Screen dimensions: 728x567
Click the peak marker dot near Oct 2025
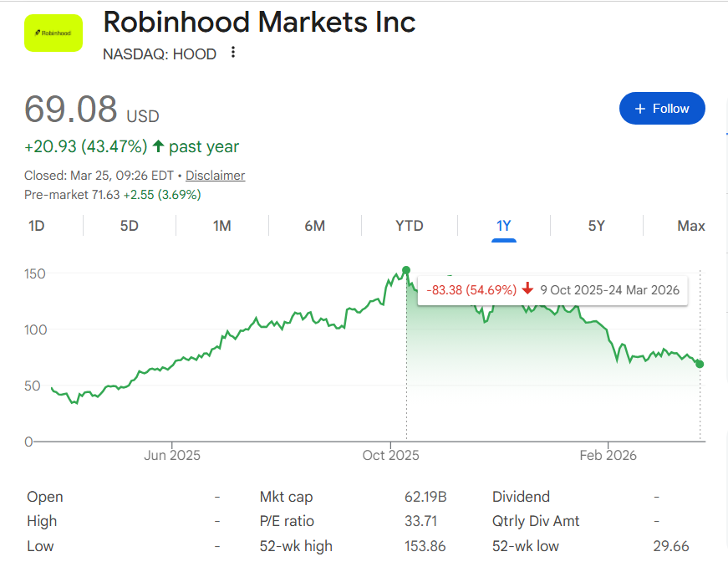[405, 270]
